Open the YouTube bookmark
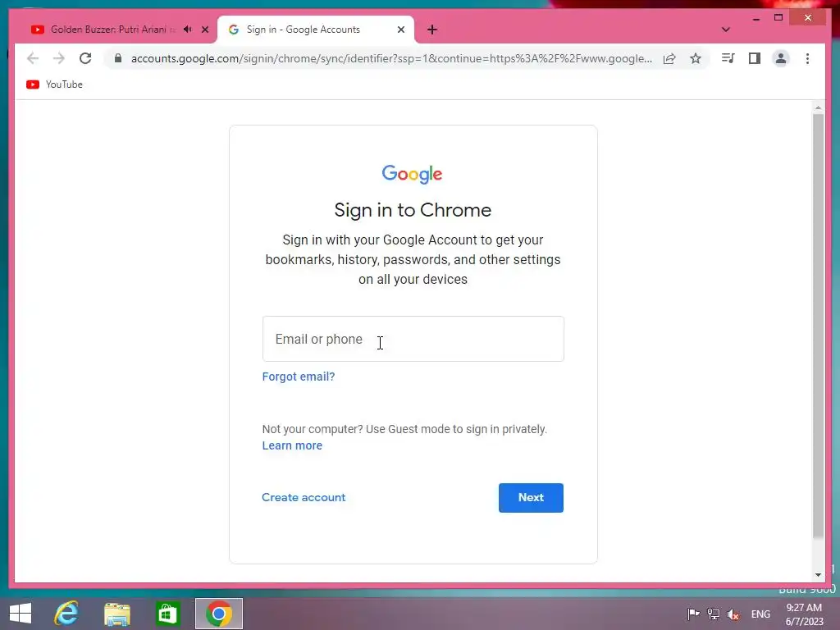 tap(55, 84)
